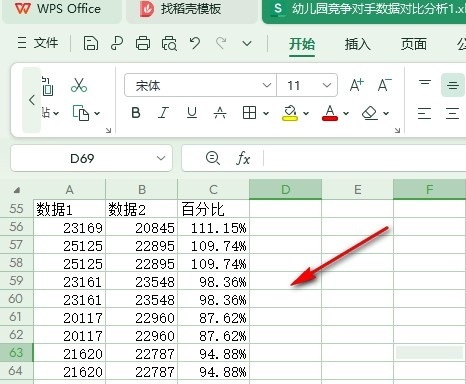Click the formula bar input area
Image resolution: width=466 pixels, height=384 pixels.
tap(365, 158)
